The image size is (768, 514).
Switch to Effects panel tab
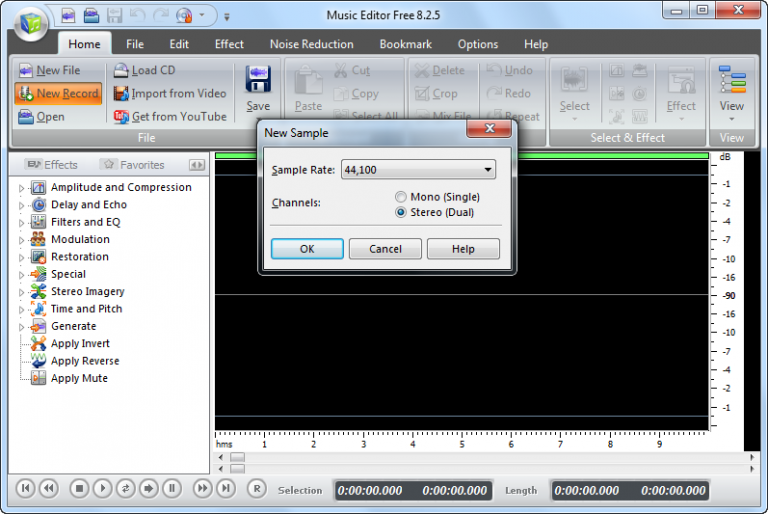(52, 165)
